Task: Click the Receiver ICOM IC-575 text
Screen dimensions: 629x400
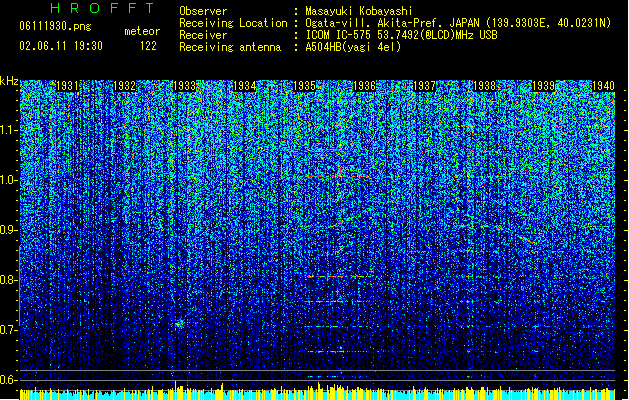Action: tap(401, 35)
